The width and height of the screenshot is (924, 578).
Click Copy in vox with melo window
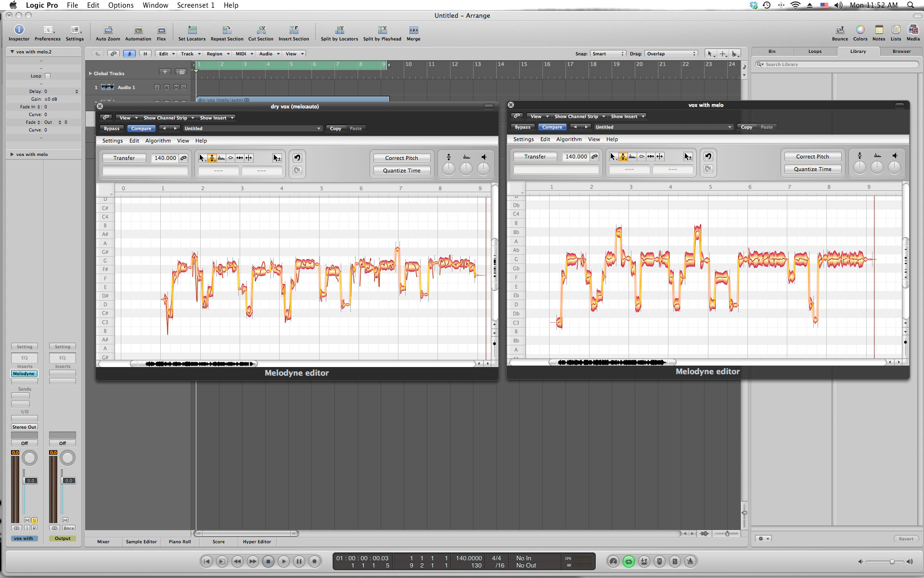pos(746,127)
